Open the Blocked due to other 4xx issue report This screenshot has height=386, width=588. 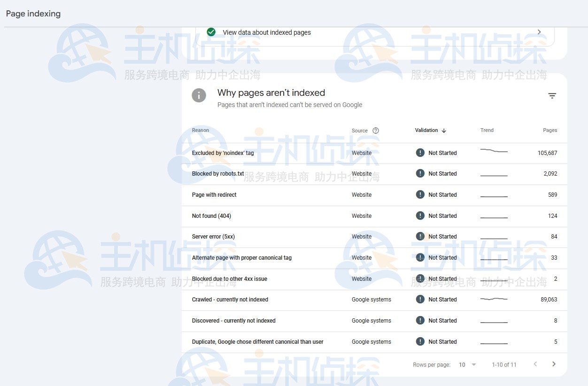(229, 278)
